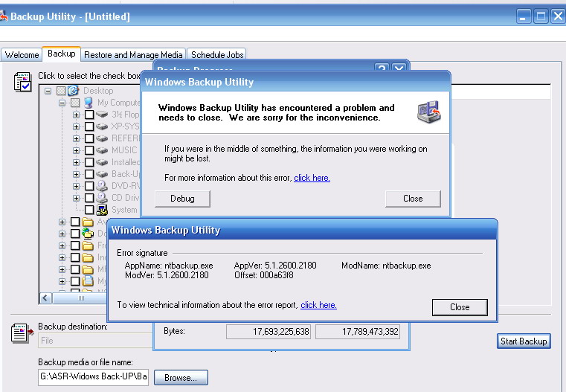Image resolution: width=566 pixels, height=392 pixels.
Task: Click the folder icon of the 'Av' row
Action: [x=88, y=222]
